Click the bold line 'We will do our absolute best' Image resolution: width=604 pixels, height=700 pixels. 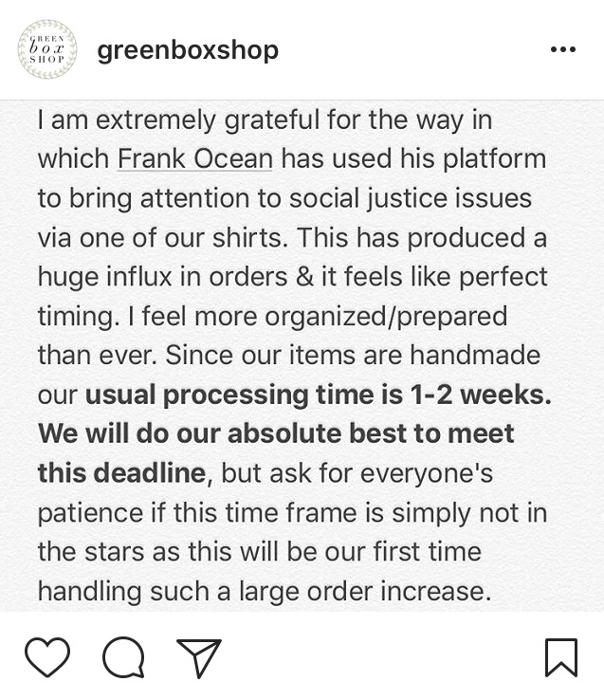276,433
